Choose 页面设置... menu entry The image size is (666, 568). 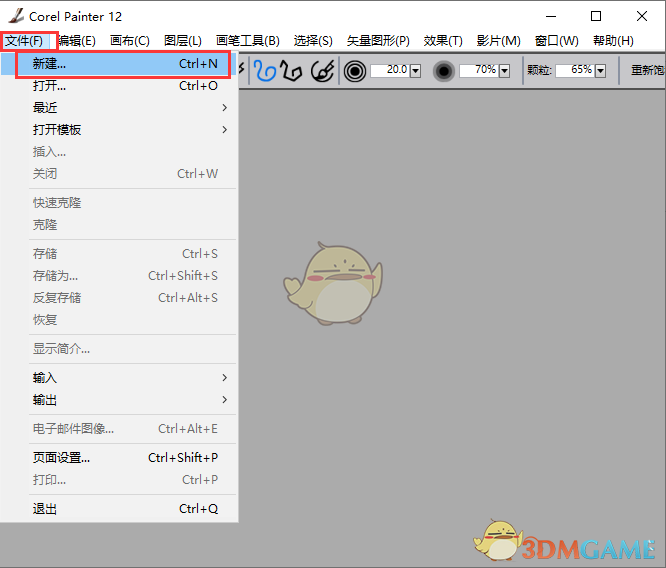[x=119, y=458]
